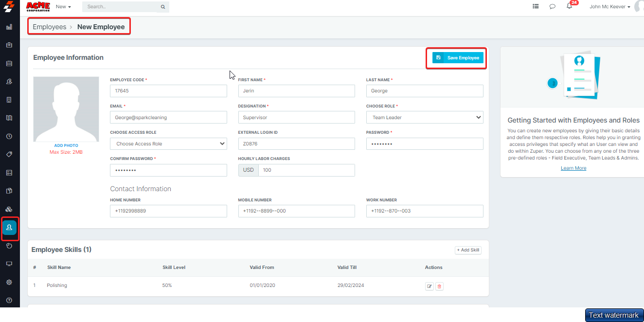644x322 pixels.
Task: Open the Choose Access Role dropdown
Action: click(x=168, y=143)
